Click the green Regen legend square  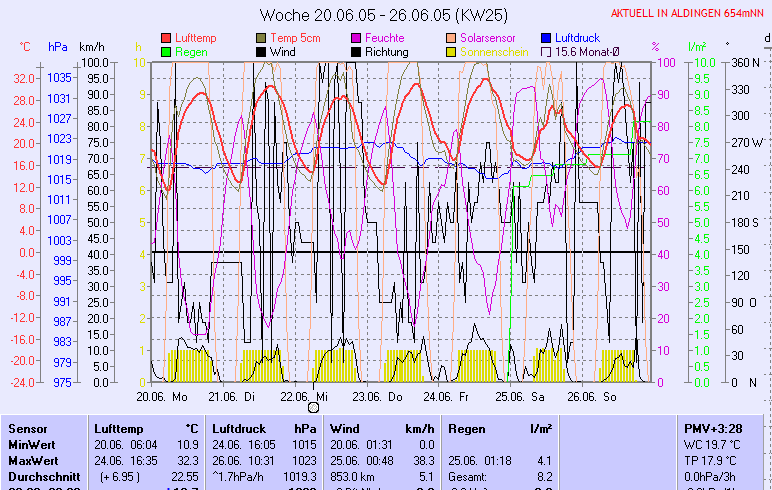point(166,51)
